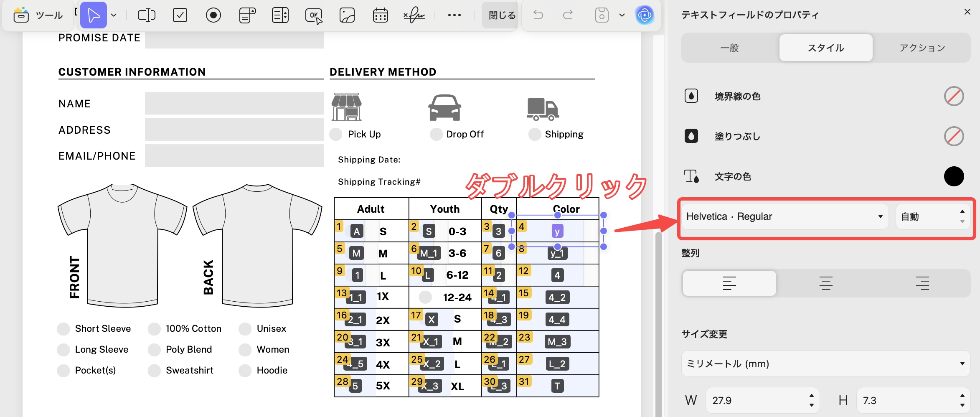The width and height of the screenshot is (980, 417).
Task: Click the NAME input field
Action: pos(234,104)
